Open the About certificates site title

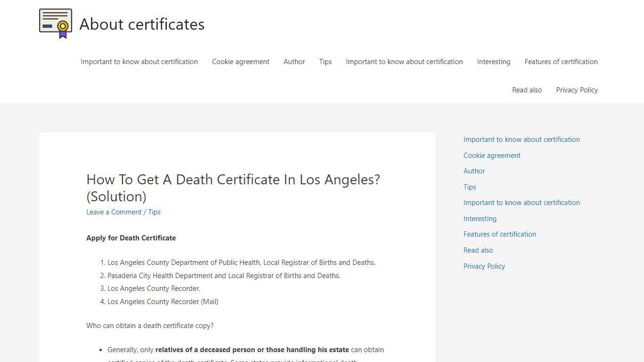[x=142, y=24]
